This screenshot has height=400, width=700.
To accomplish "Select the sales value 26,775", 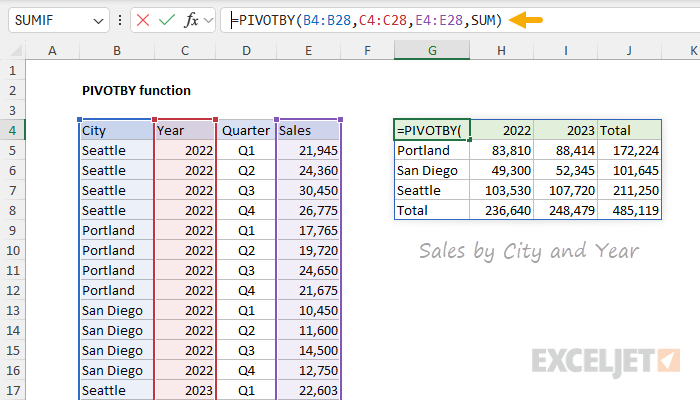I will 308,210.
